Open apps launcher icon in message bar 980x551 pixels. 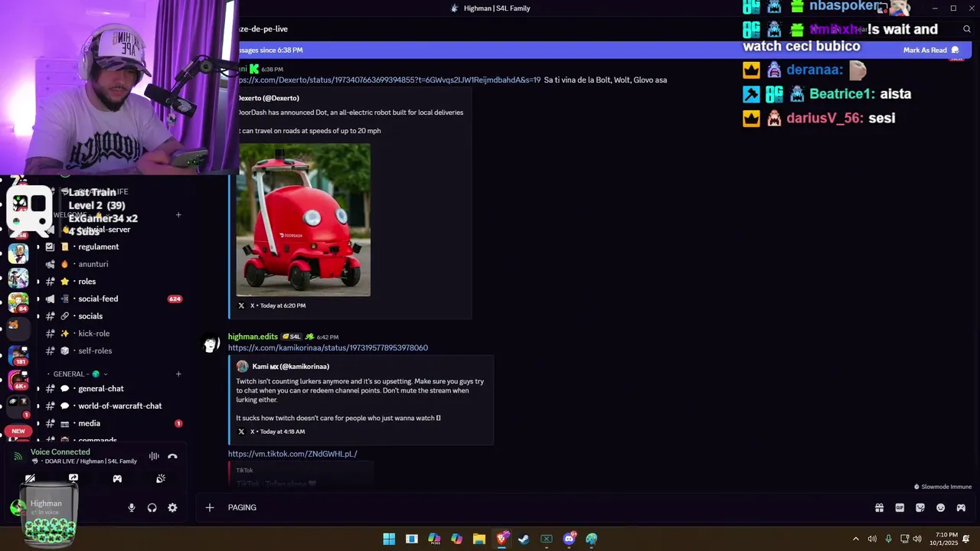pos(961,507)
